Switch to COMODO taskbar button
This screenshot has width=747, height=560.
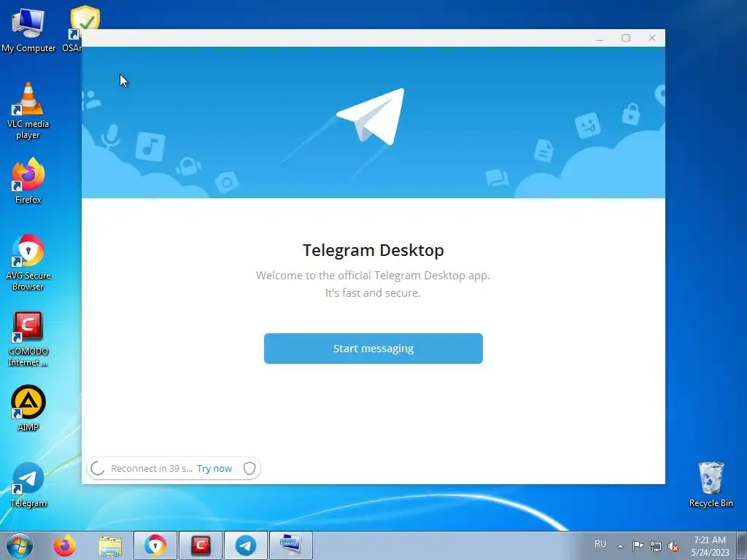pyautogui.click(x=201, y=545)
